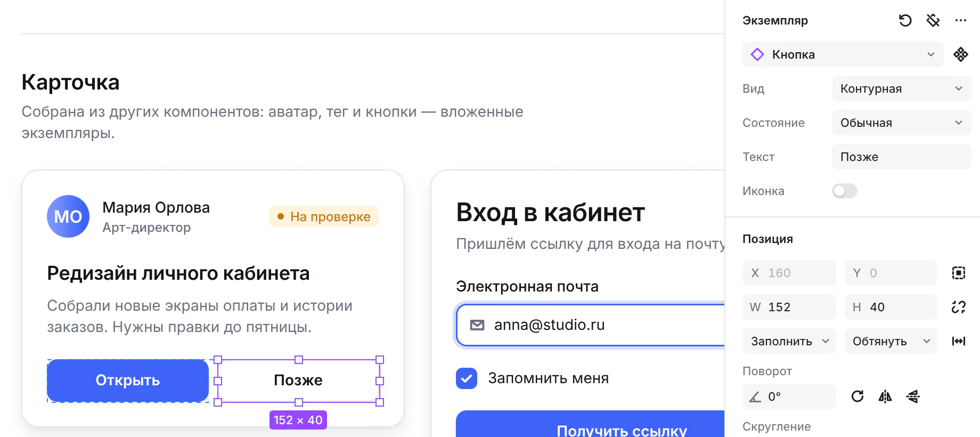Click the H height field 40

pos(891,307)
